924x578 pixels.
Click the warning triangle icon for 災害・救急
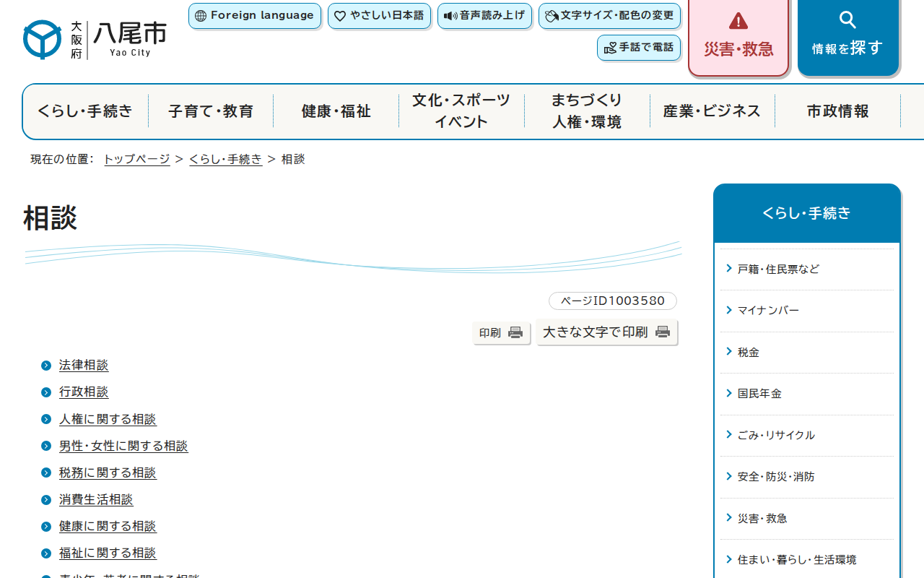pos(738,21)
